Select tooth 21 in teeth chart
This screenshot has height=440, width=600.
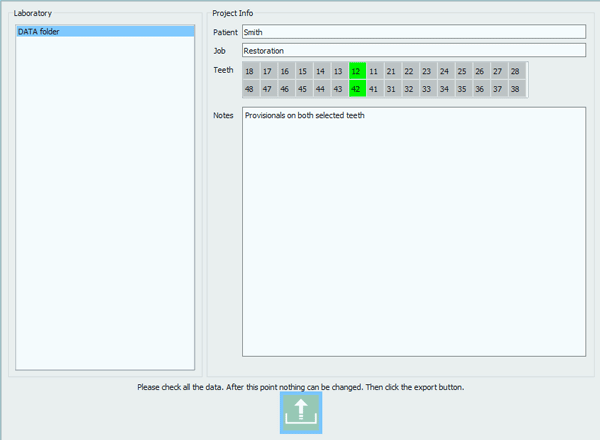pos(392,71)
